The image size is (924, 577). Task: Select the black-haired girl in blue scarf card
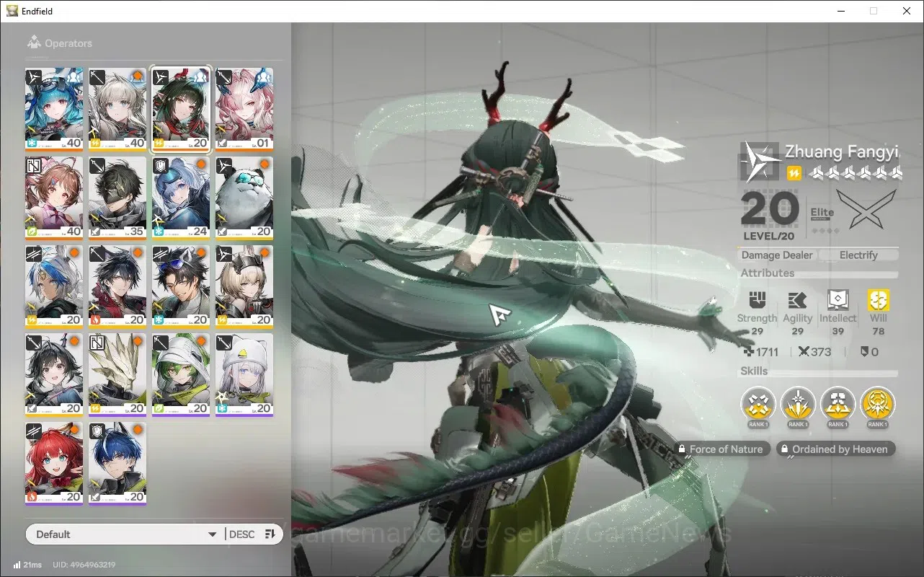[x=54, y=375]
